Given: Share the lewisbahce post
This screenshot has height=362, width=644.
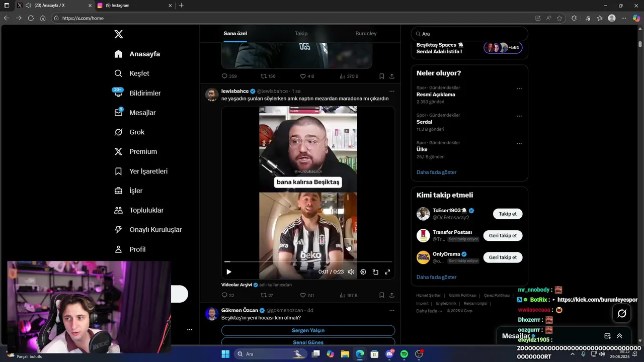Looking at the screenshot, I should (392, 295).
